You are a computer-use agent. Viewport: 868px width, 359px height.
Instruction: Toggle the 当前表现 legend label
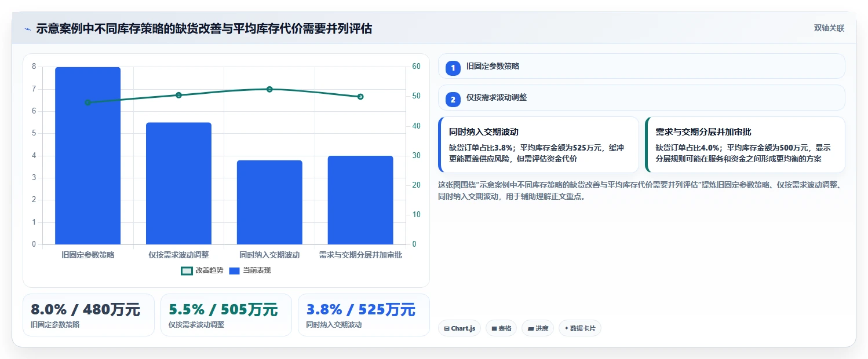(257, 270)
